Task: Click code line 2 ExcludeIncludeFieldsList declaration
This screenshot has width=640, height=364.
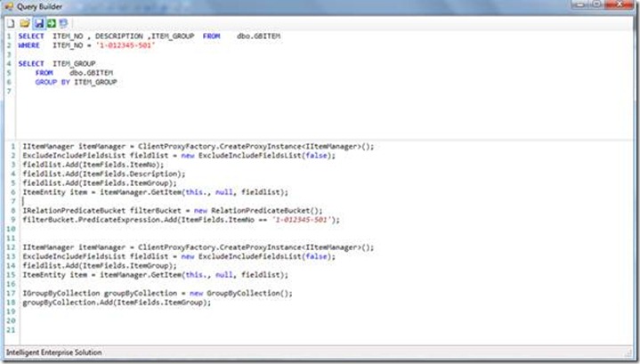Action: pyautogui.click(x=179, y=156)
